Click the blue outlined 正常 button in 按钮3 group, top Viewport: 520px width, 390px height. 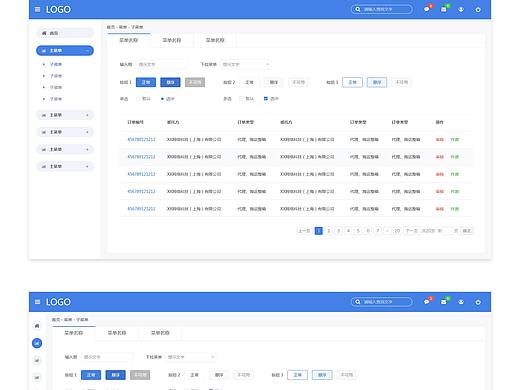tap(352, 82)
